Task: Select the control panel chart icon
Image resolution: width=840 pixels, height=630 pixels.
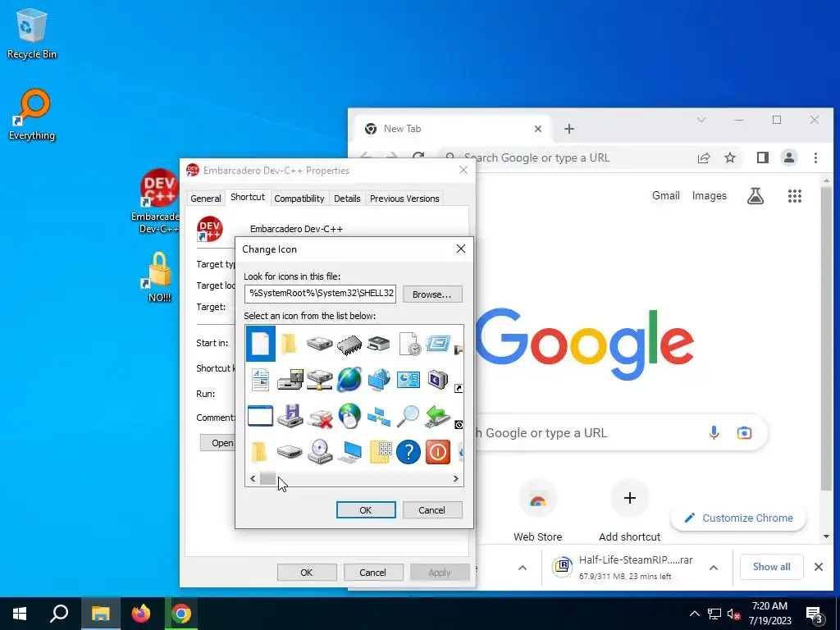Action: (x=409, y=380)
